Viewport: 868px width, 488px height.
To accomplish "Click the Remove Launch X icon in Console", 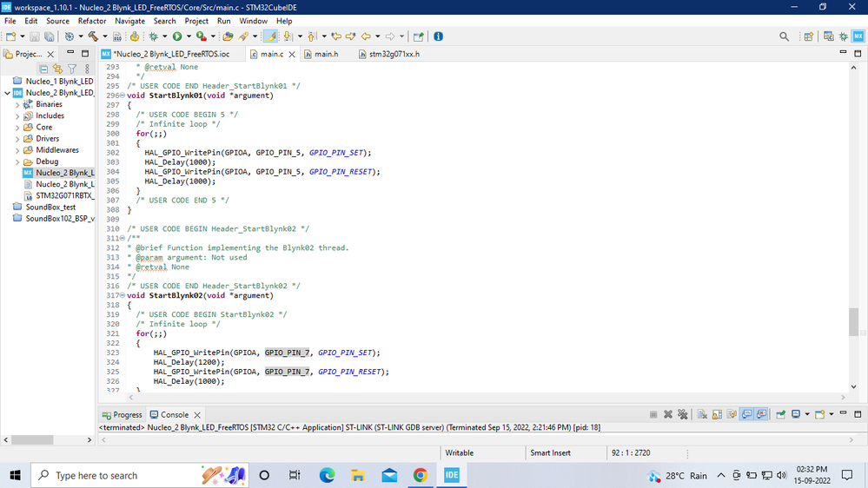I will pyautogui.click(x=667, y=414).
